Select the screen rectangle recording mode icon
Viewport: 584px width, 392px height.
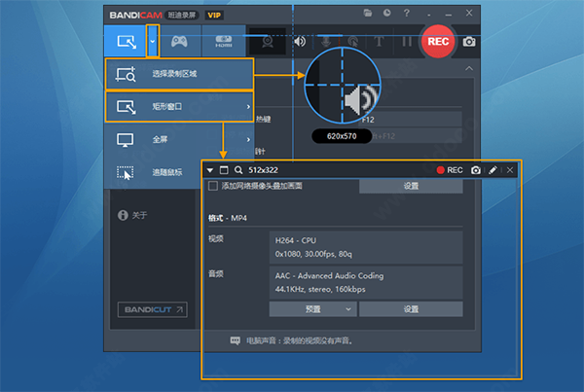pos(127,42)
